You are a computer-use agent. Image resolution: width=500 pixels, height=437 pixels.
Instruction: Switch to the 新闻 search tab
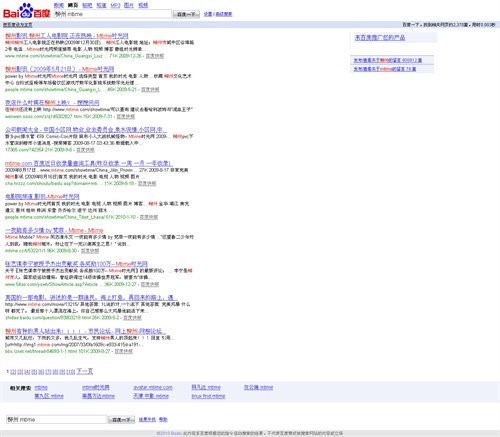[x=59, y=5]
